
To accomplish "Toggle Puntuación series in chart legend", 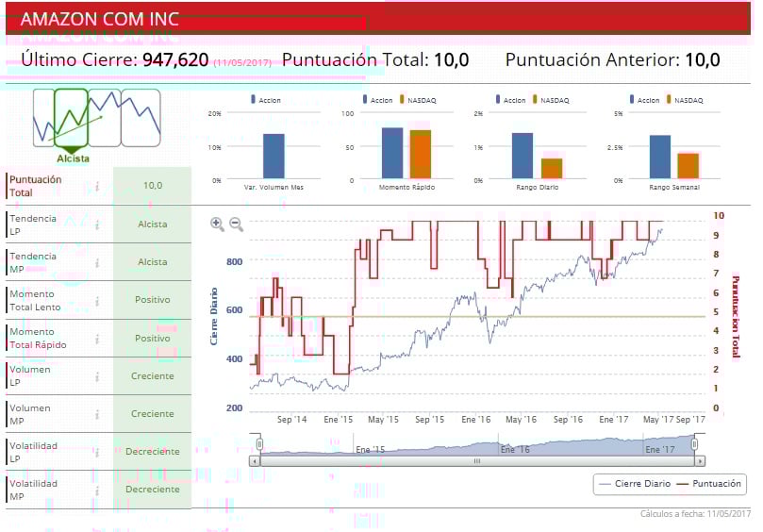I will coord(709,484).
